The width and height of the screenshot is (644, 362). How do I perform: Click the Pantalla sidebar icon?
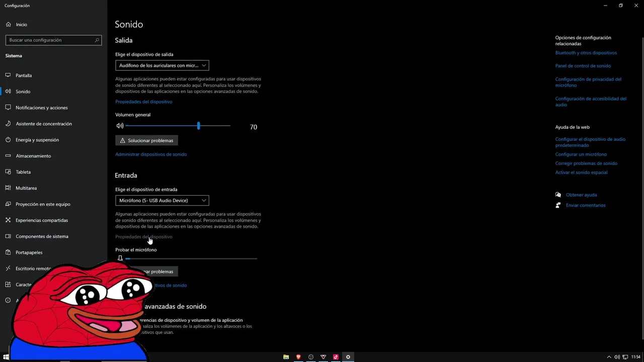click(x=8, y=75)
